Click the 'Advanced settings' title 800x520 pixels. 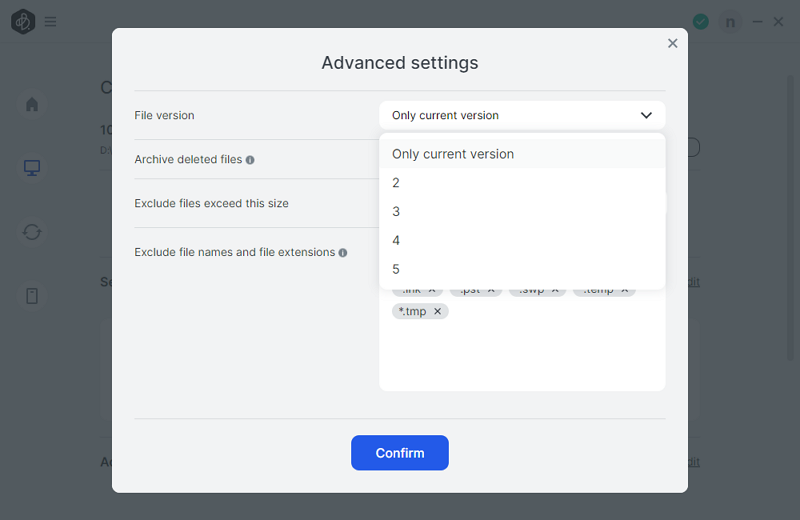(399, 63)
